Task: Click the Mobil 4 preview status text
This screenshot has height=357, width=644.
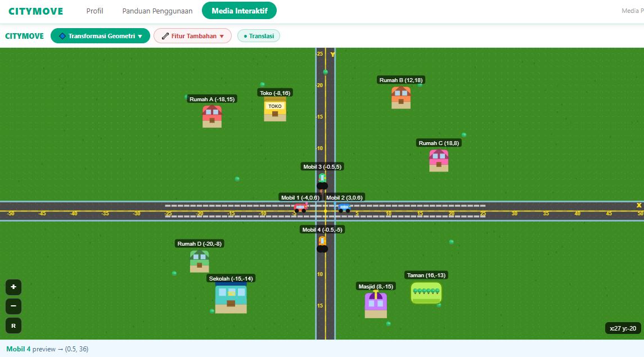Action: point(47,349)
